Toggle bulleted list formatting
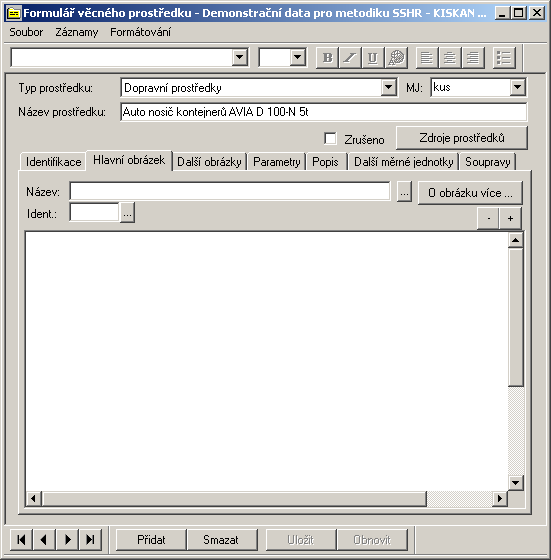This screenshot has width=551, height=560. coord(504,58)
